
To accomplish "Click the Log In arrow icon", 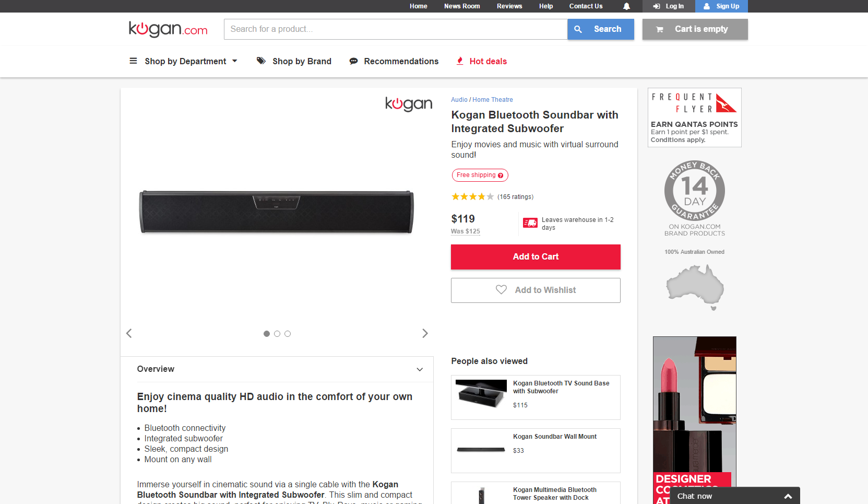I will (657, 6).
